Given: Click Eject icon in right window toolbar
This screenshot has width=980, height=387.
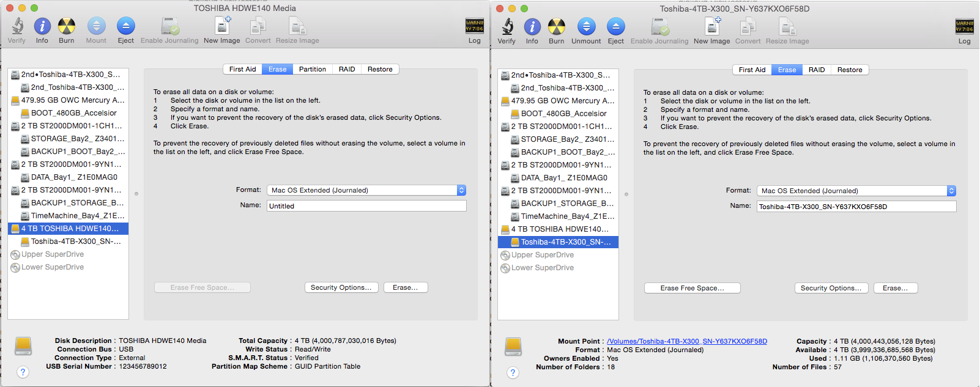Looking at the screenshot, I should 616,27.
